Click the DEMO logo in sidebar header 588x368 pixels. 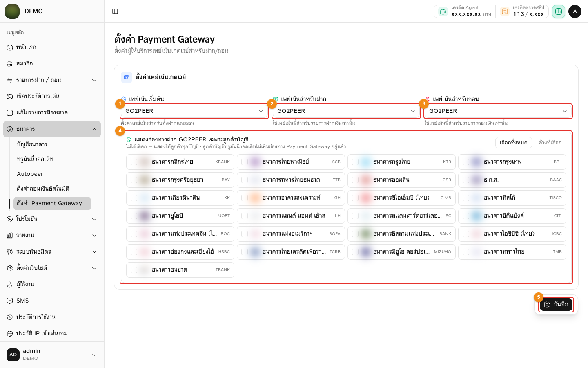point(12,11)
